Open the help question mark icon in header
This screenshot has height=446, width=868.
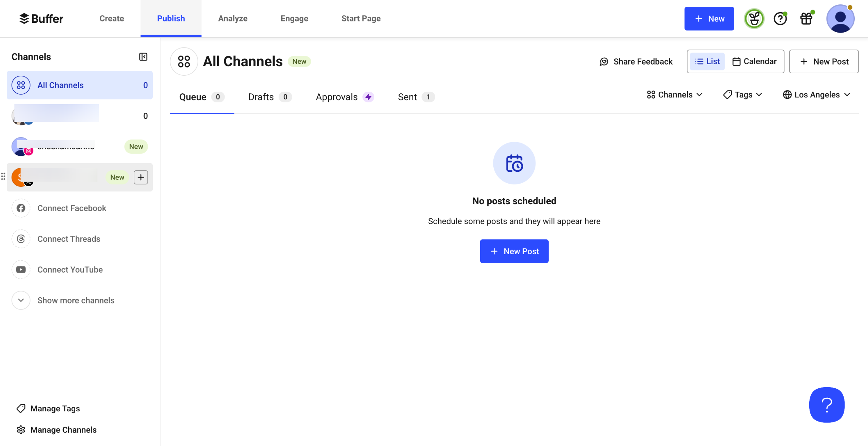[x=780, y=19]
